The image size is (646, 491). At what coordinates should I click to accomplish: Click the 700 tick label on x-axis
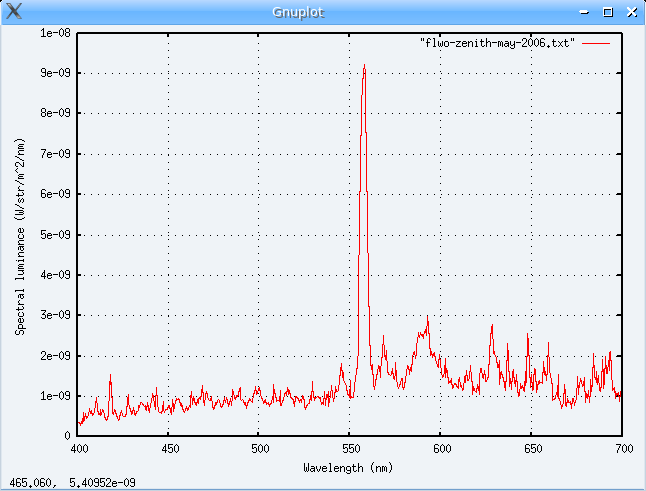point(622,450)
